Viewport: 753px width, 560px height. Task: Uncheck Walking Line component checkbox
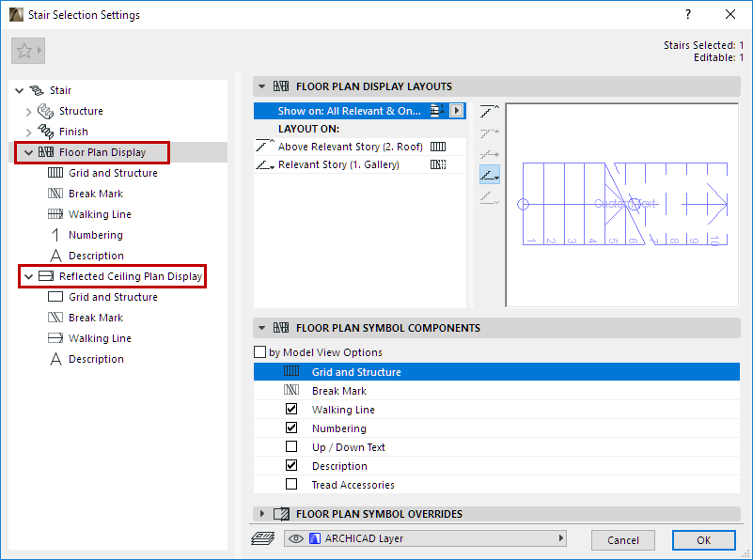pos(291,409)
